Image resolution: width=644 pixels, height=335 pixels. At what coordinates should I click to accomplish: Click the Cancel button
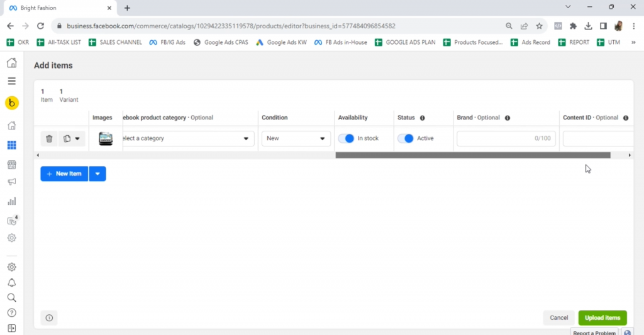(x=558, y=317)
